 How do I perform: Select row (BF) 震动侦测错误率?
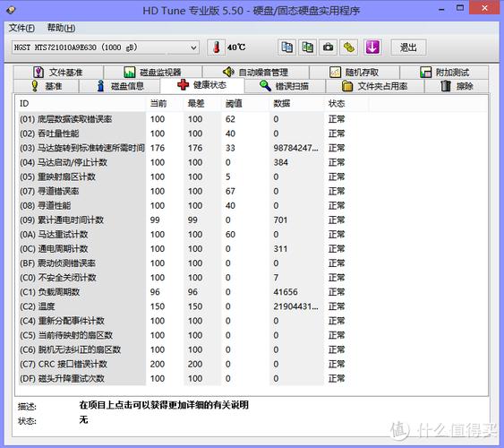click(192, 263)
